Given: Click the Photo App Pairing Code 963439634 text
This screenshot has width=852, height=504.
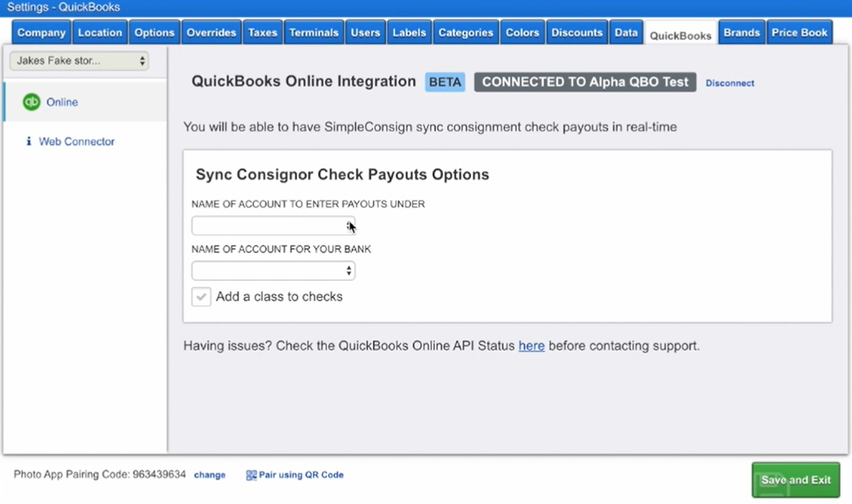Looking at the screenshot, I should (x=100, y=475).
